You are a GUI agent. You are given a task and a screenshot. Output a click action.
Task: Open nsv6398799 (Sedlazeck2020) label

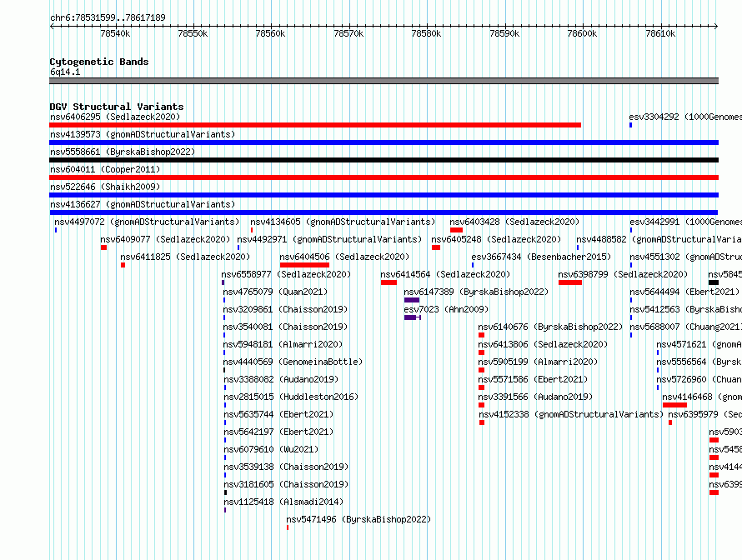[623, 274]
